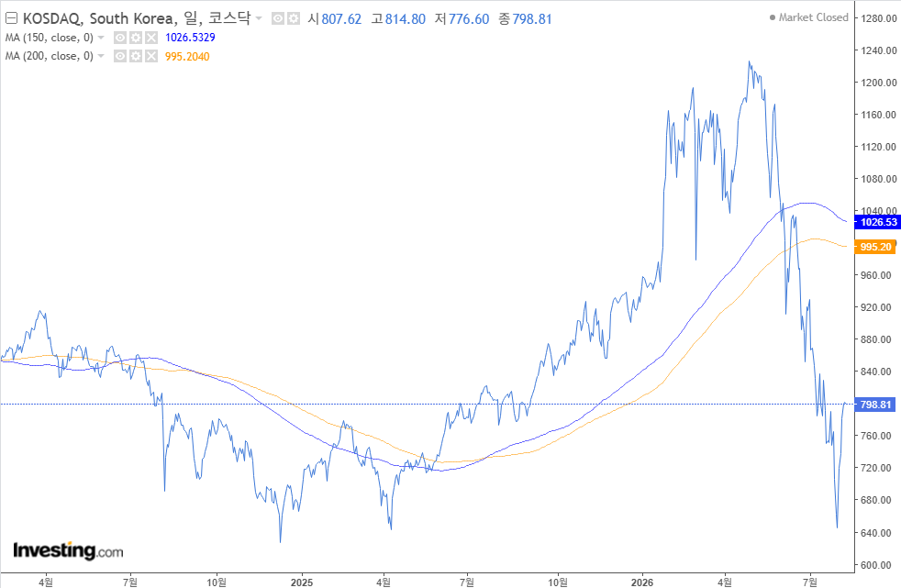901x588 pixels.
Task: Click the MA (150, close, 0) label
Action: [50, 38]
